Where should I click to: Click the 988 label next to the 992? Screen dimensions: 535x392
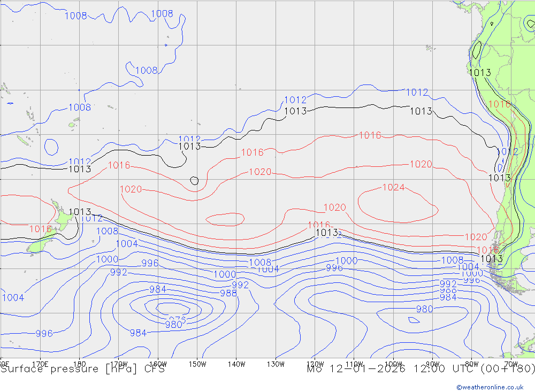tap(228, 293)
